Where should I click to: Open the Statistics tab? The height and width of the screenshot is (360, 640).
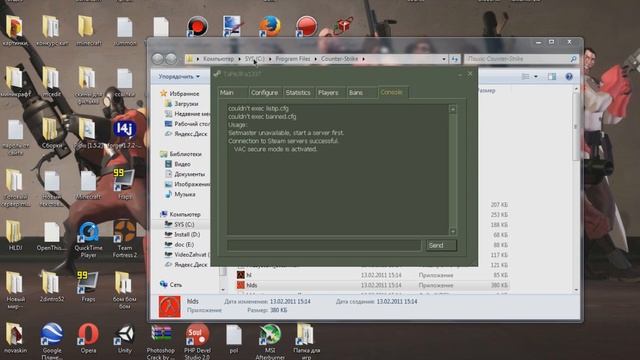coord(298,93)
